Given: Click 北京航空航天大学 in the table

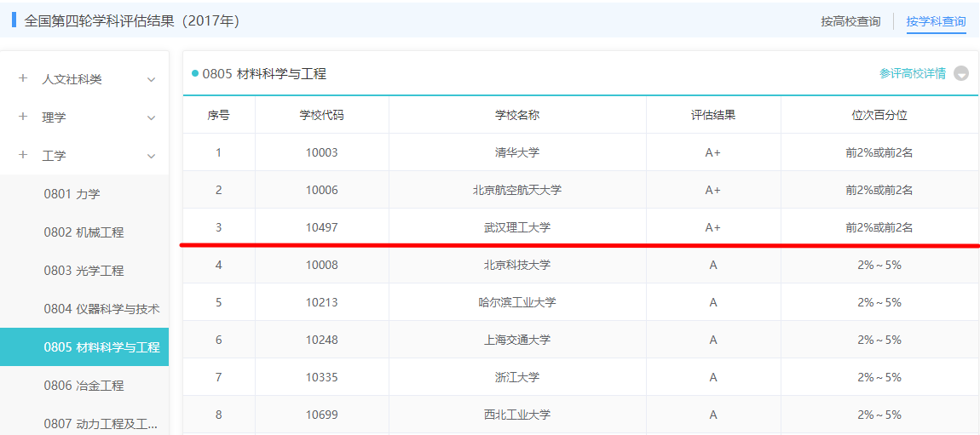Looking at the screenshot, I should (517, 190).
